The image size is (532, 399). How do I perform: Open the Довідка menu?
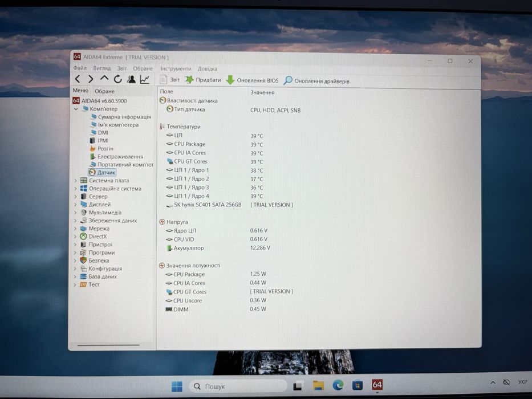click(208, 69)
